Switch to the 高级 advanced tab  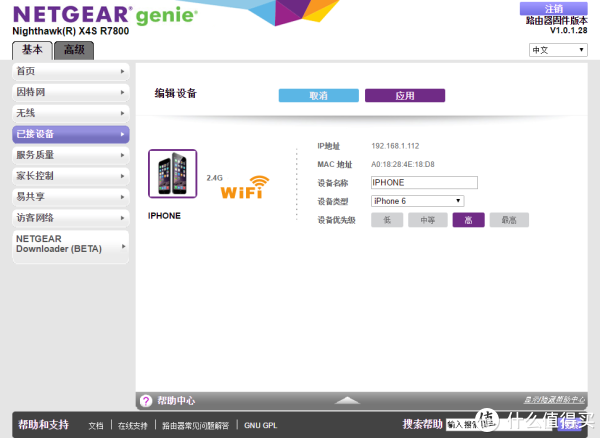pos(74,50)
